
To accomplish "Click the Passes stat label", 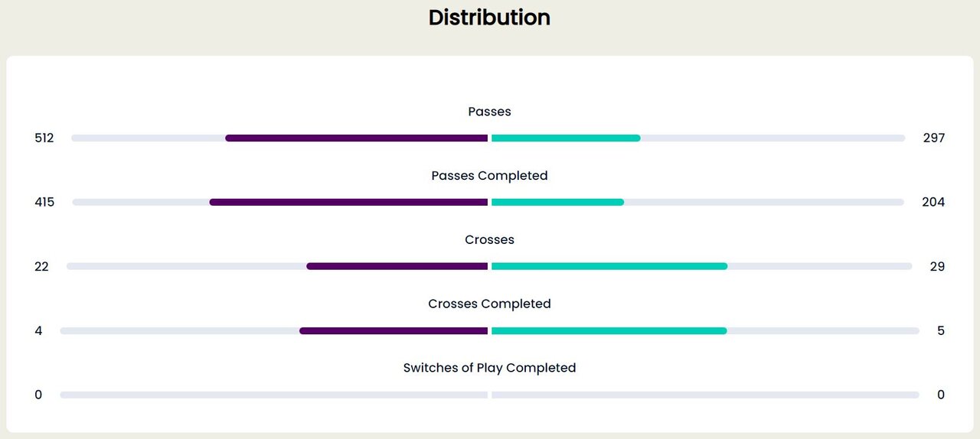I will tap(489, 112).
